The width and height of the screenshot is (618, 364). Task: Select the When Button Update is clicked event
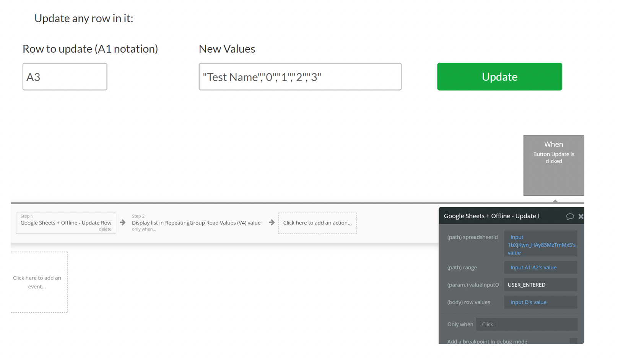pyautogui.click(x=554, y=165)
